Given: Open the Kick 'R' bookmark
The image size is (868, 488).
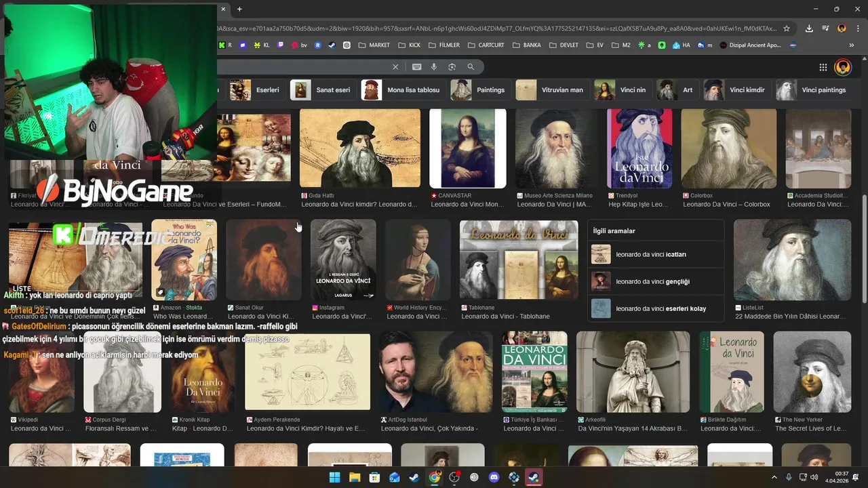Looking at the screenshot, I should coord(225,45).
